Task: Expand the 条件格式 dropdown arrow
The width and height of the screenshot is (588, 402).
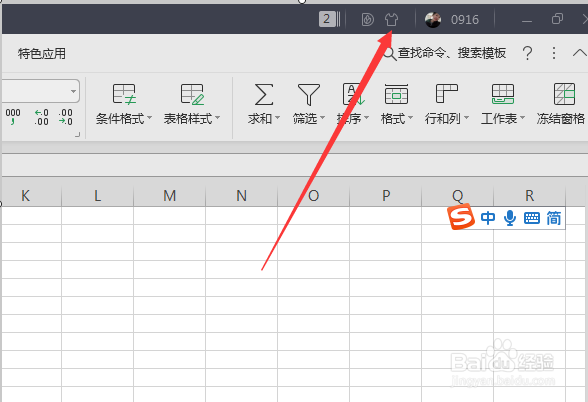Action: click(x=150, y=118)
